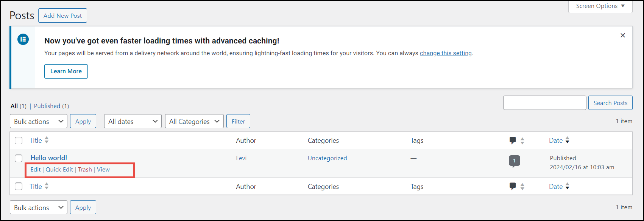This screenshot has height=221, width=644.
Task: Move Hello world! to Trash
Action: [x=85, y=170]
